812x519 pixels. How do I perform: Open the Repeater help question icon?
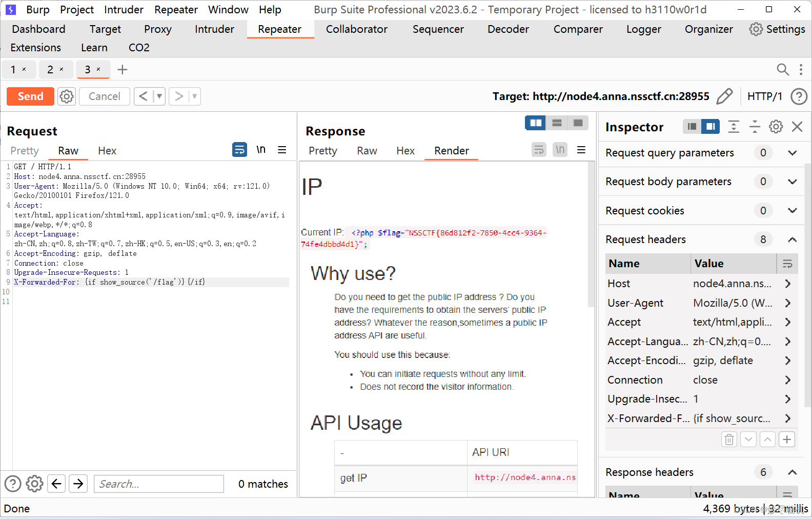[799, 96]
